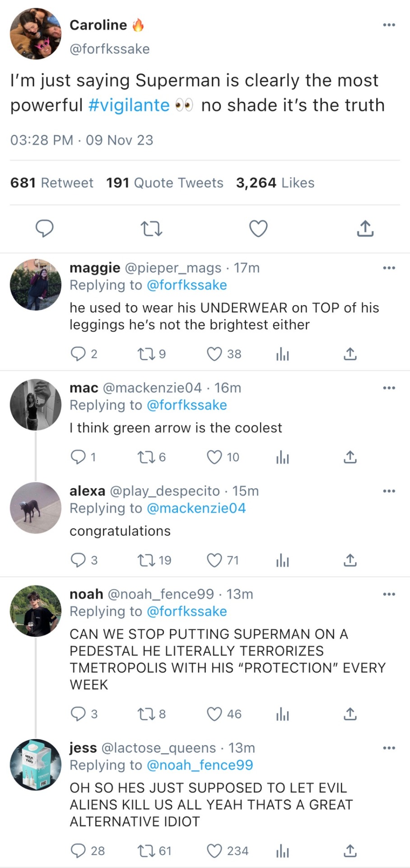Like maggie's underwear reply
The width and height of the screenshot is (410, 868).
[x=214, y=354]
